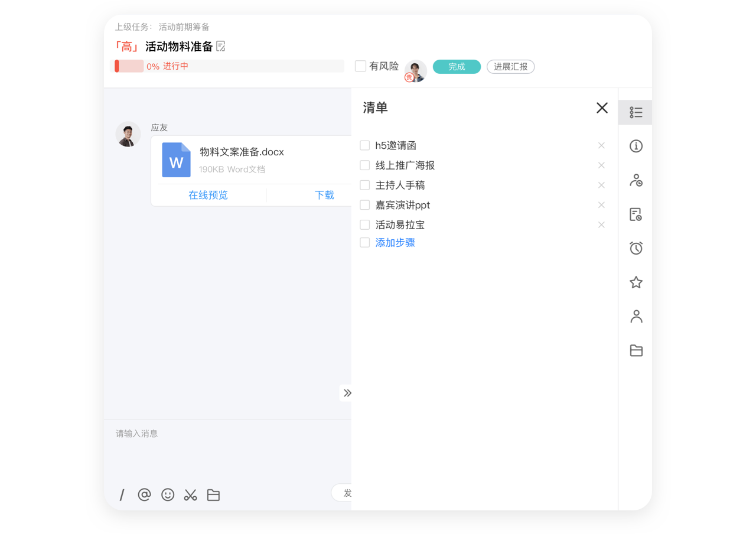Close the 清单 panel
The image size is (756, 534).
[602, 108]
